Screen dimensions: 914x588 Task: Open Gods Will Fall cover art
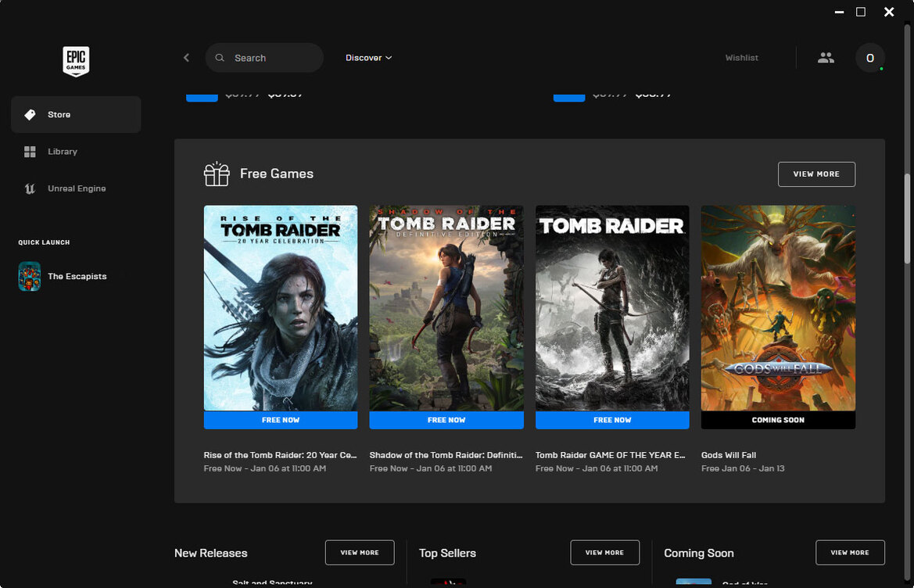tap(778, 308)
